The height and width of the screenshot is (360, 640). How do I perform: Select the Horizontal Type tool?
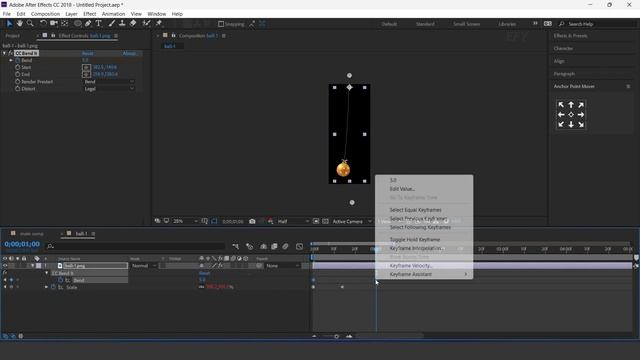click(x=99, y=24)
